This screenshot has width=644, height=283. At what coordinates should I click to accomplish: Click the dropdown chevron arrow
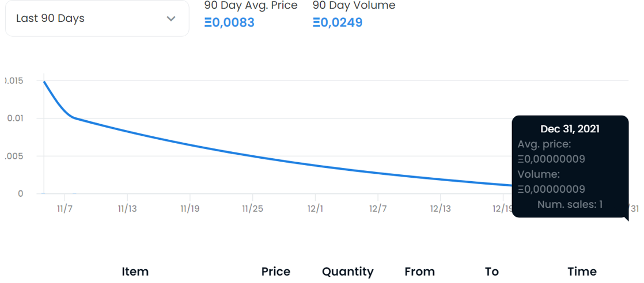(x=171, y=18)
